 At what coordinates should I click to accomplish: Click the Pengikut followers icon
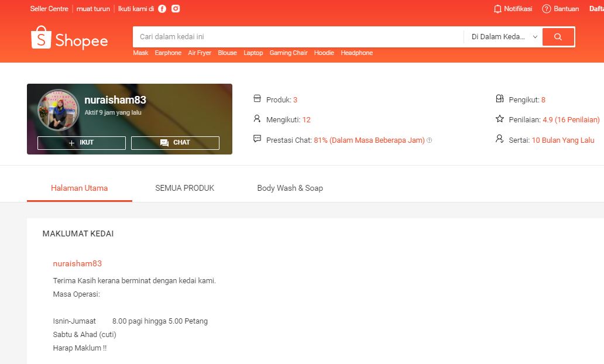click(500, 98)
